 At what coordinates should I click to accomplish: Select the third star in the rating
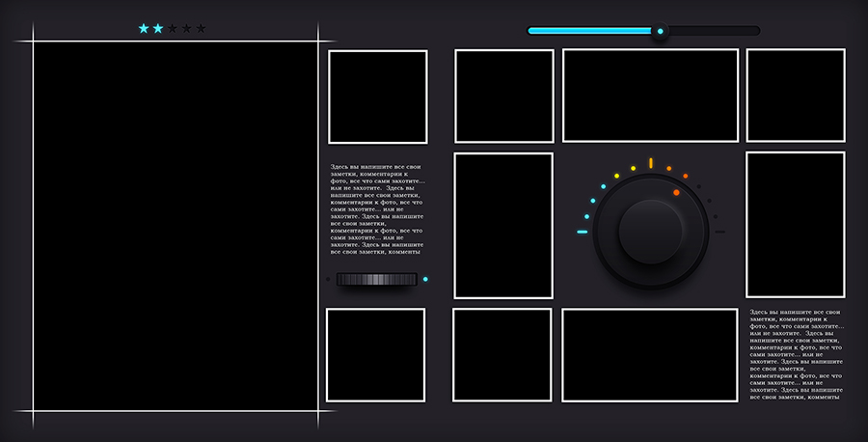pyautogui.click(x=173, y=28)
